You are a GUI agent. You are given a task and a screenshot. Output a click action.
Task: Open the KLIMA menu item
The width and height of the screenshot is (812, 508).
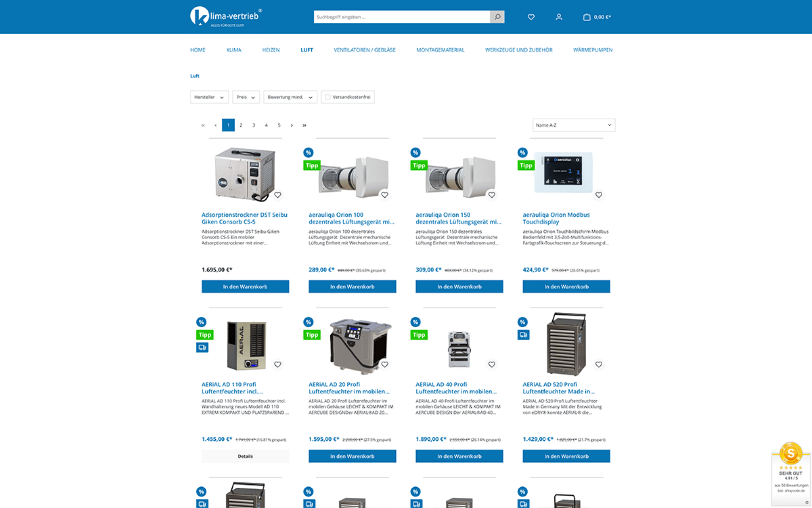[x=233, y=50]
